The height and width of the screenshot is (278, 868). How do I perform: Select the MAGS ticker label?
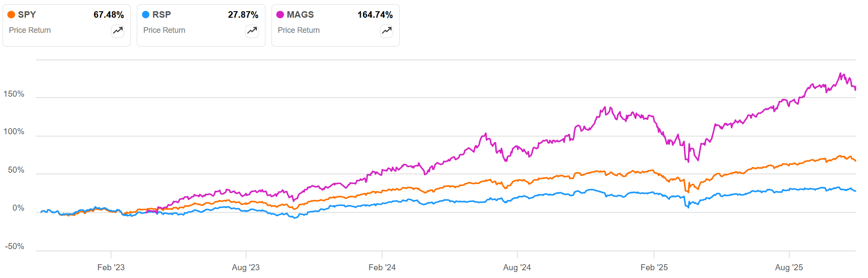[x=300, y=15]
